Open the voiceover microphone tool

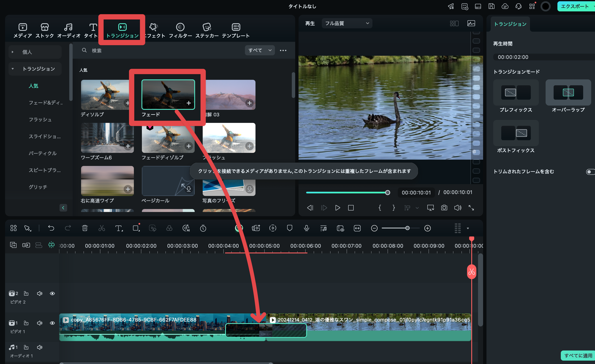point(306,228)
